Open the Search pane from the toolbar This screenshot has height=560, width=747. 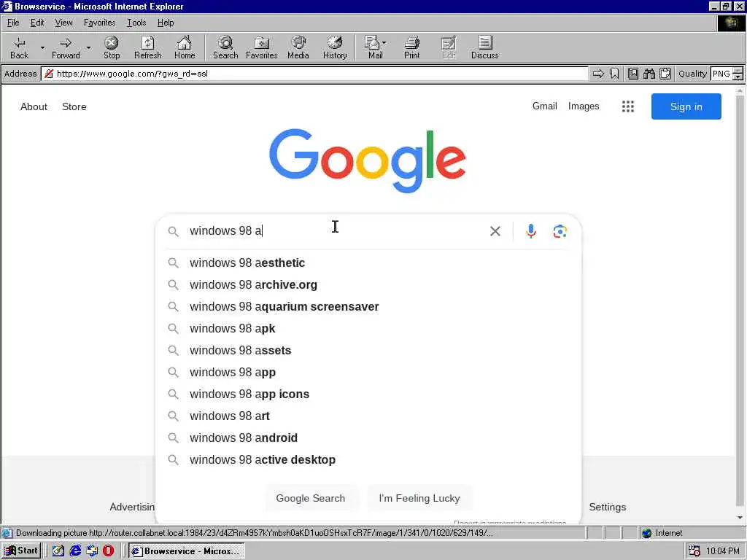click(225, 47)
